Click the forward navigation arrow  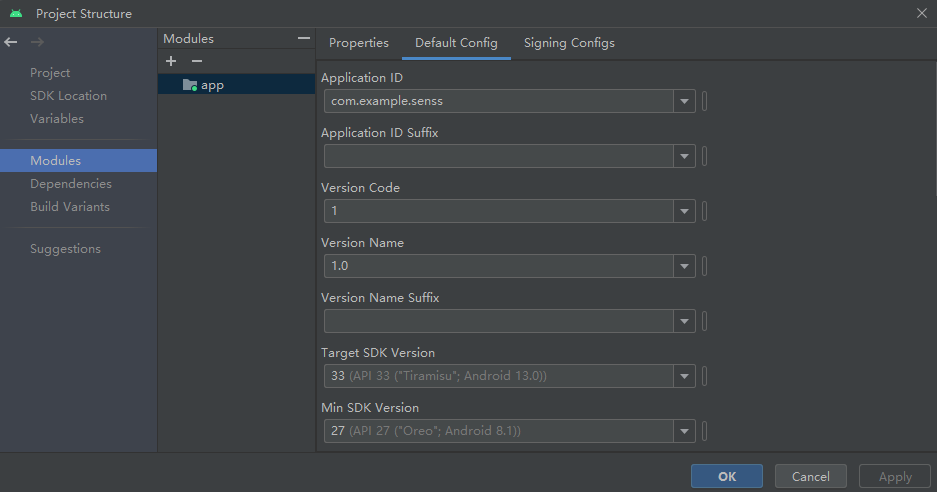[x=37, y=42]
